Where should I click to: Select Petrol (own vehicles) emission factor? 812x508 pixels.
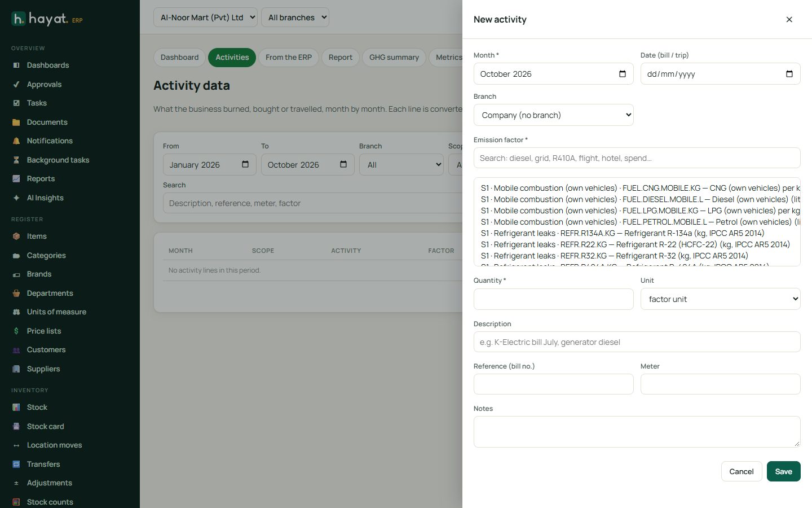pyautogui.click(x=637, y=222)
